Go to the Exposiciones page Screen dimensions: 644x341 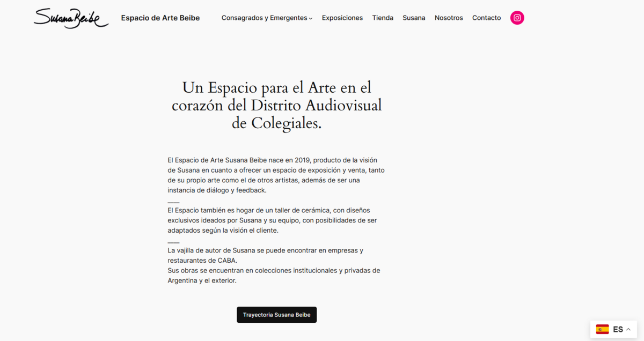pos(342,18)
